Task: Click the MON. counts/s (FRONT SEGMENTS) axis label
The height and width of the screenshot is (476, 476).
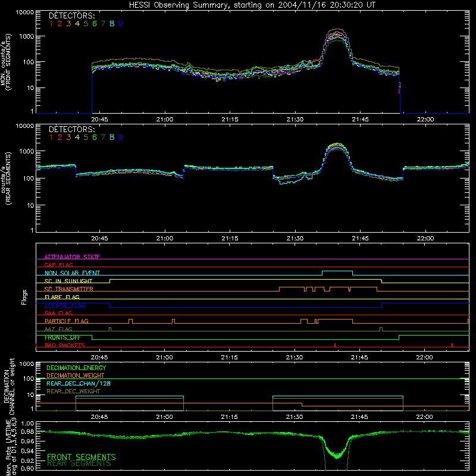Action: click(x=6, y=62)
